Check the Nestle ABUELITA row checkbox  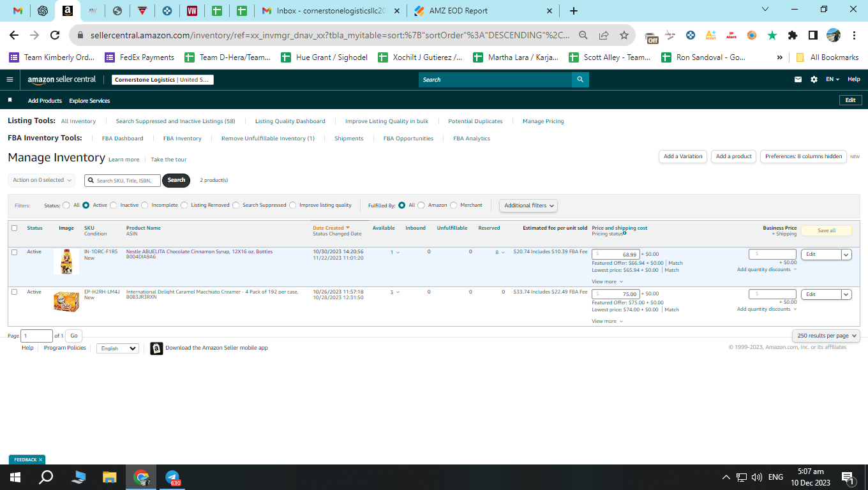pyautogui.click(x=15, y=252)
